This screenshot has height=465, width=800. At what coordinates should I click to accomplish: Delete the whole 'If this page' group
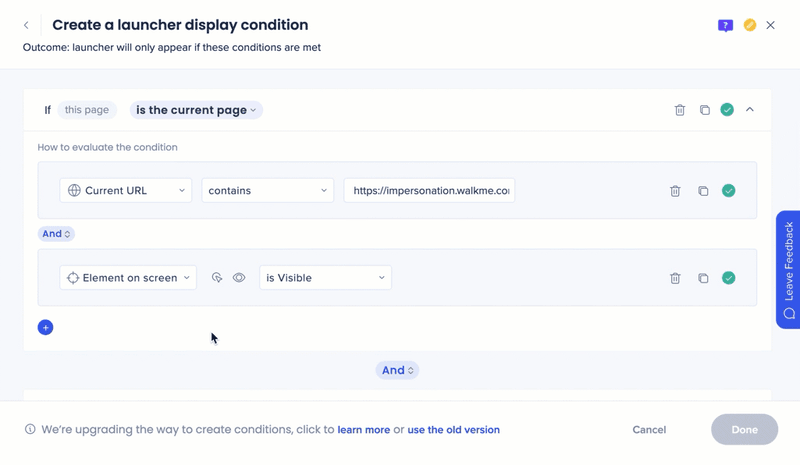680,110
